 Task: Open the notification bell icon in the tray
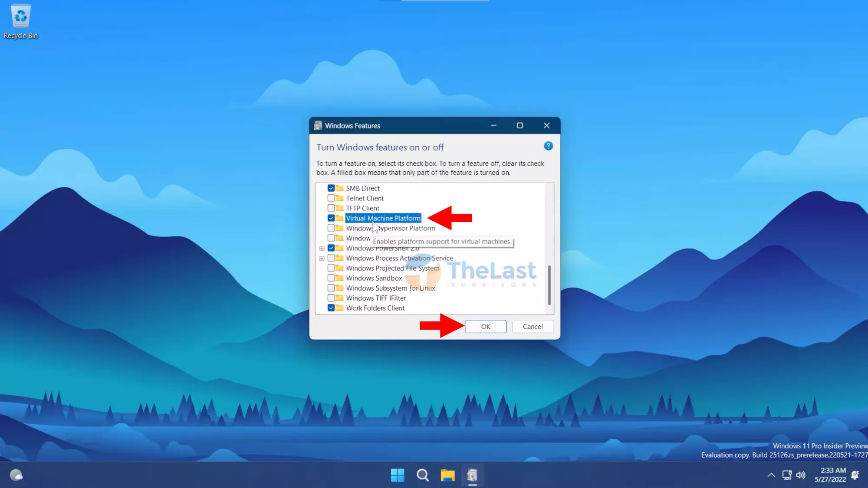(x=855, y=475)
